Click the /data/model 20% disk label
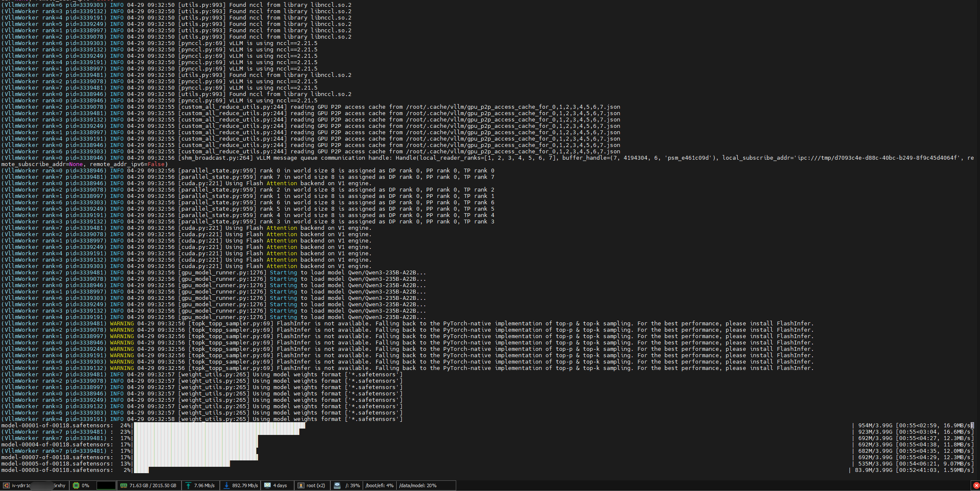Screen dimensions: 980x491 tap(418, 485)
